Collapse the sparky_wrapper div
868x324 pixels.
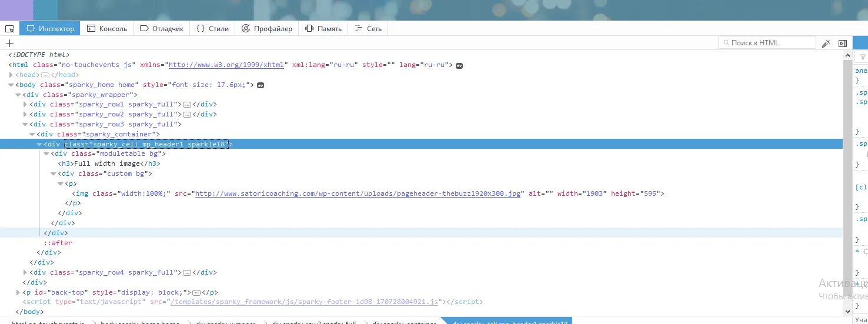18,95
